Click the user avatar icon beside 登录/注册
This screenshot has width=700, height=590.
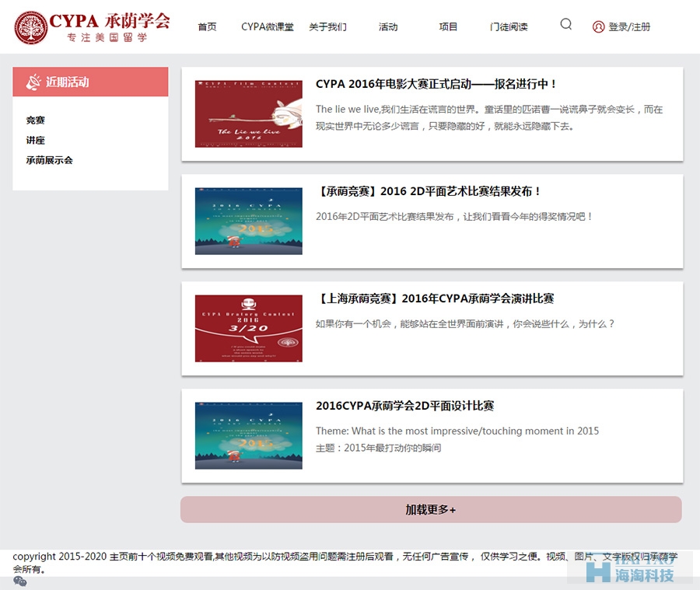pos(598,26)
